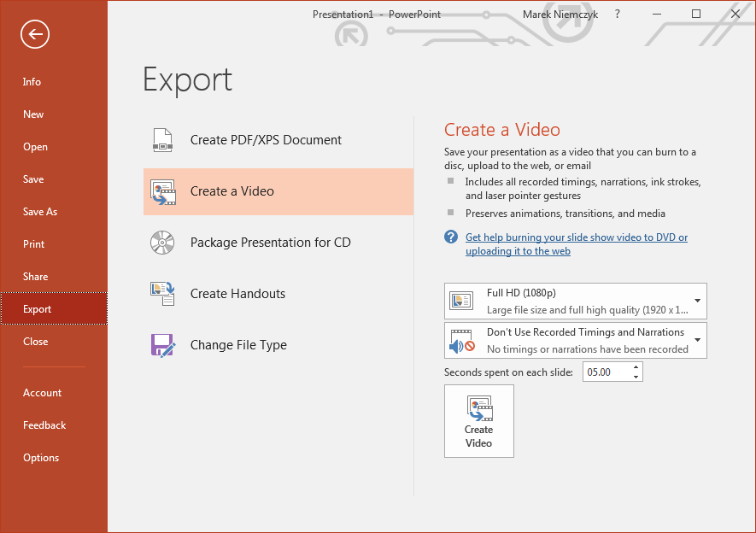This screenshot has width=756, height=533.
Task: Choose Package Presentation for CD
Action: pyautogui.click(x=278, y=243)
